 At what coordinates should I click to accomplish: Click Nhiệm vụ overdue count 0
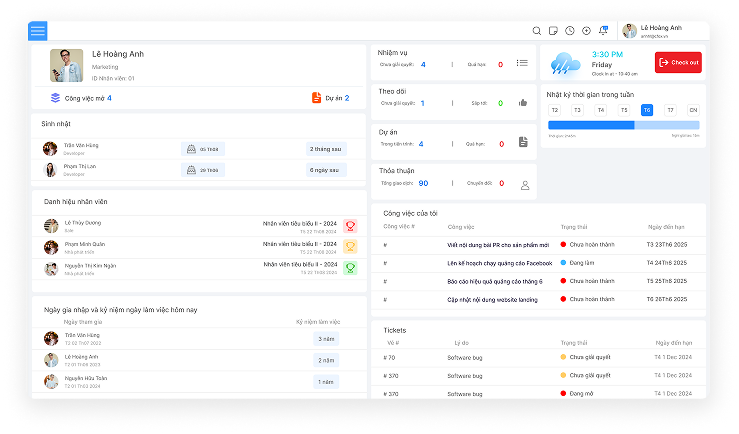[501, 65]
